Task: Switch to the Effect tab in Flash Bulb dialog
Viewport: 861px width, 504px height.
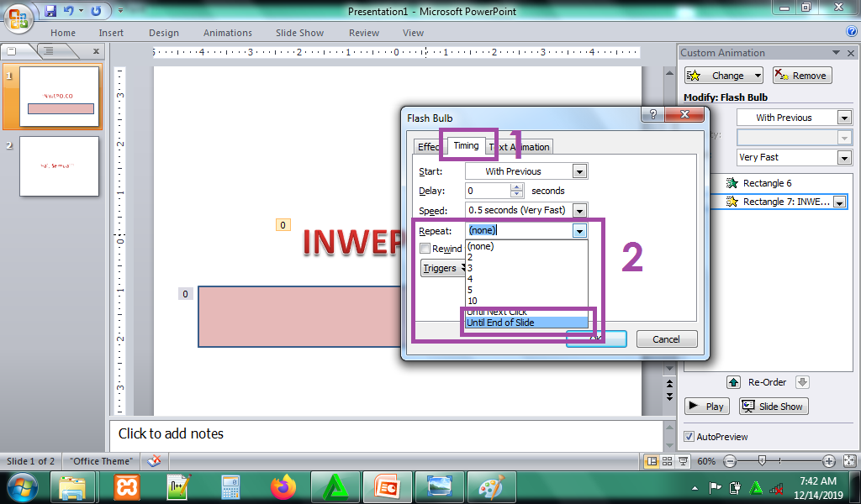Action: (428, 146)
